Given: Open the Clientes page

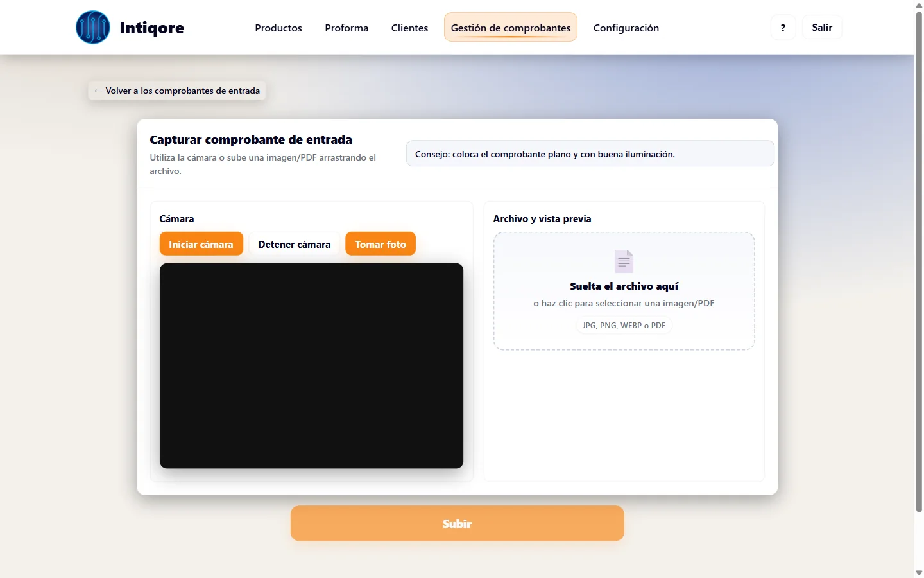Looking at the screenshot, I should point(409,28).
